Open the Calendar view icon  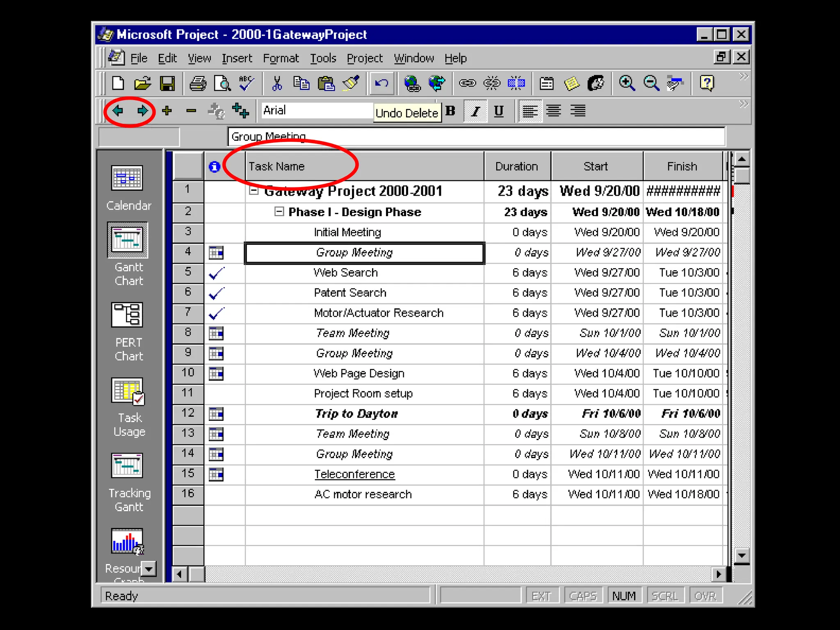click(128, 178)
